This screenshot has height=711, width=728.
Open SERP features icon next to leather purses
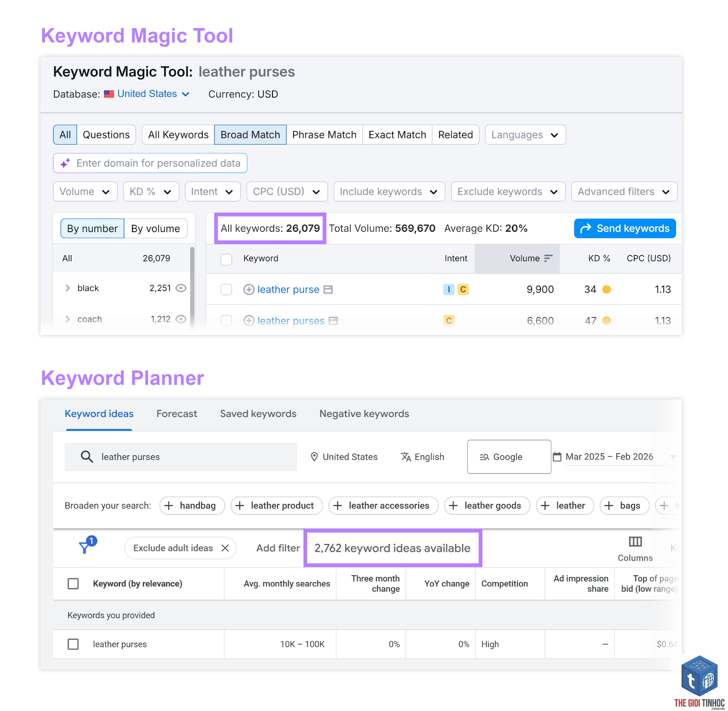[333, 321]
